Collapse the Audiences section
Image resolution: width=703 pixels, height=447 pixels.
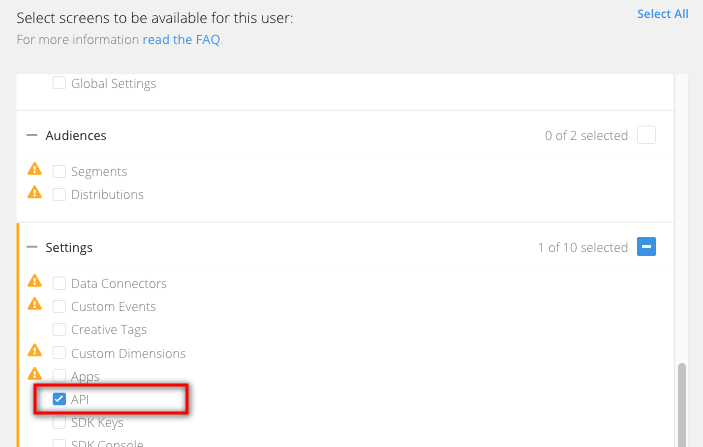32,135
